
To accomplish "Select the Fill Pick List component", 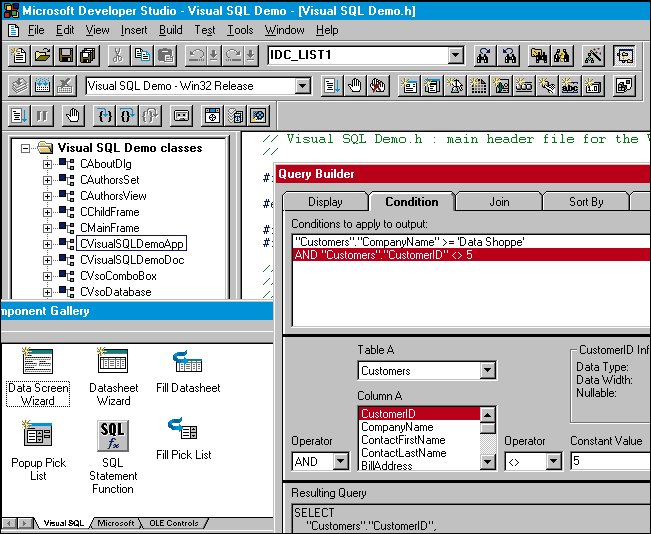I will click(184, 439).
